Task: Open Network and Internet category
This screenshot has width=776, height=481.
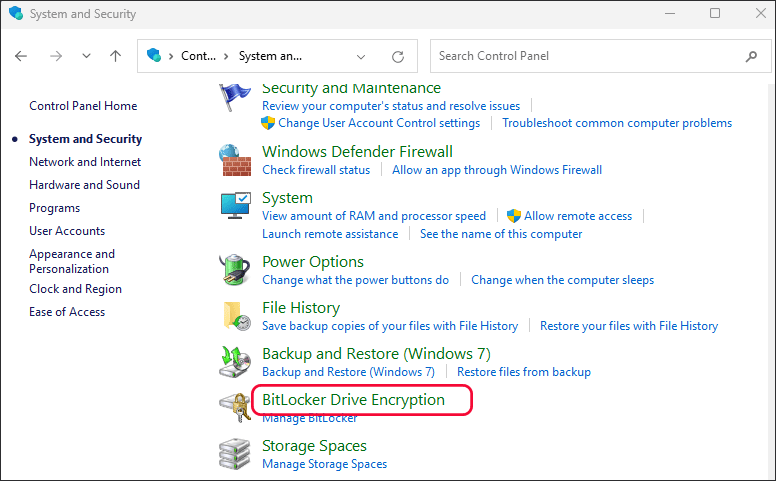Action: click(x=85, y=162)
